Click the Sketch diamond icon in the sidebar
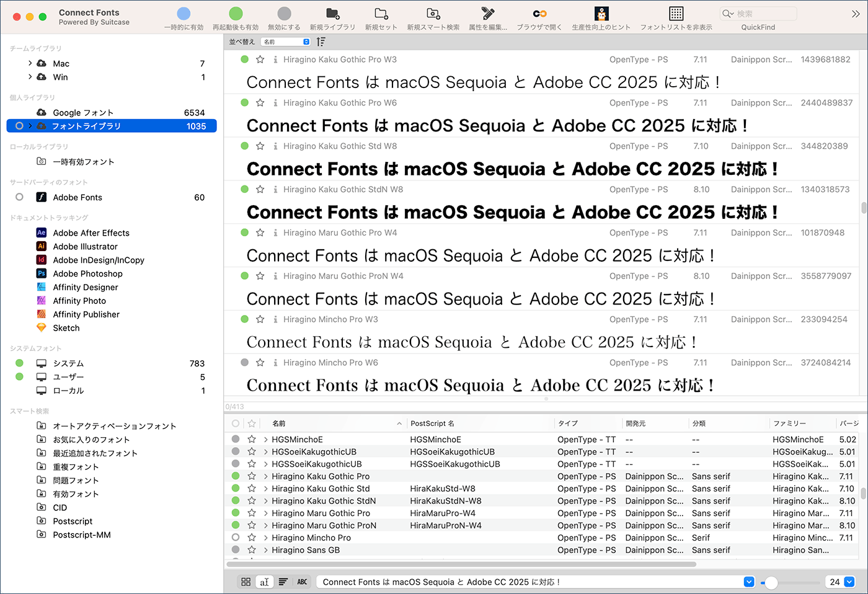The image size is (868, 594). pos(42,328)
